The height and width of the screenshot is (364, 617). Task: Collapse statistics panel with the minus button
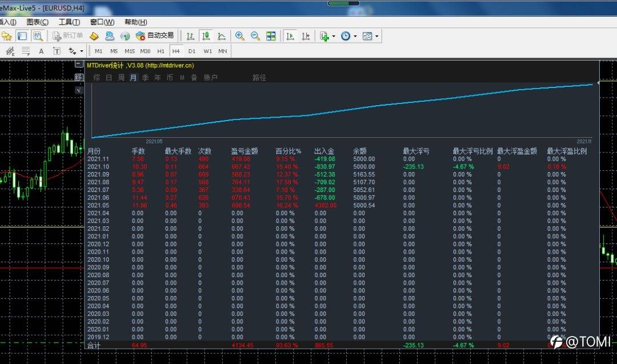click(x=79, y=64)
